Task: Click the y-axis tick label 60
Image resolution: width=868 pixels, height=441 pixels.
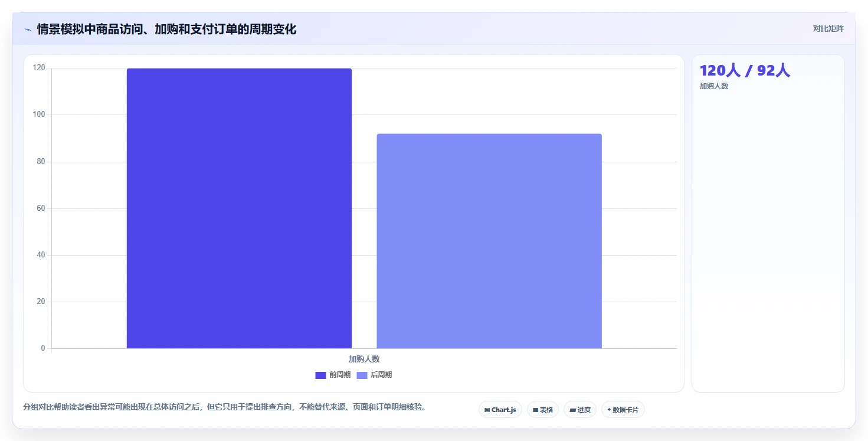Action: [41, 208]
